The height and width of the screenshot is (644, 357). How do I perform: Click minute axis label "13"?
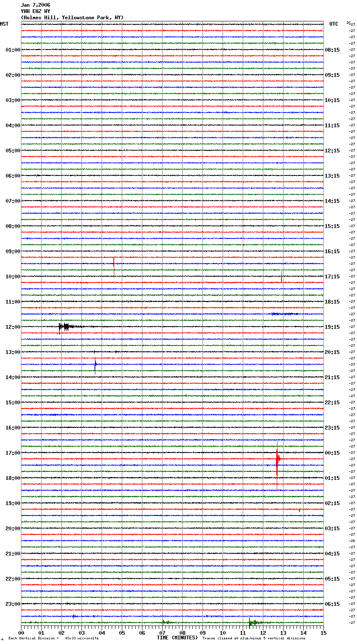[283, 633]
